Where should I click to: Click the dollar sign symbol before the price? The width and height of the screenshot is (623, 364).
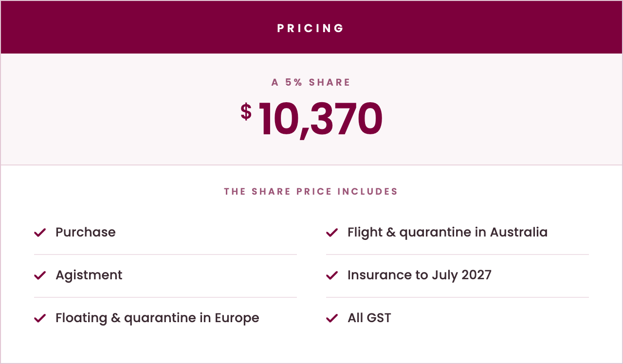point(246,111)
